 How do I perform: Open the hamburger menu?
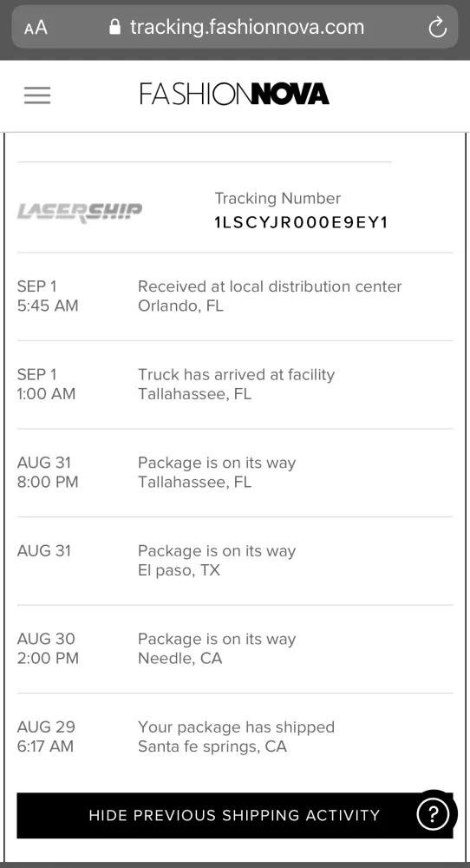click(x=37, y=95)
